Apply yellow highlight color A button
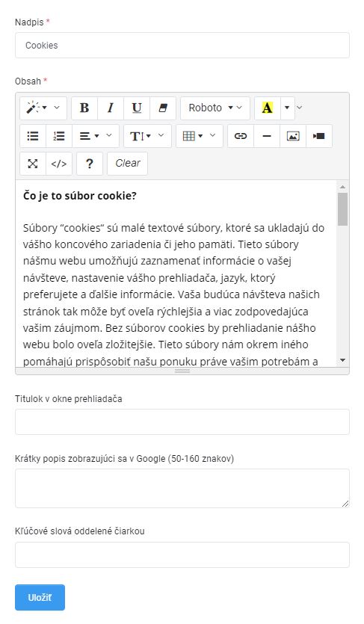The height and width of the screenshot is (624, 364). (x=268, y=108)
